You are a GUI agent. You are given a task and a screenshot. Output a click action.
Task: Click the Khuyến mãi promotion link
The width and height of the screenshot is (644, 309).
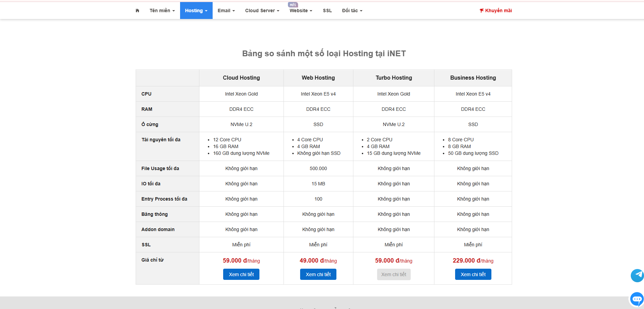(x=495, y=11)
